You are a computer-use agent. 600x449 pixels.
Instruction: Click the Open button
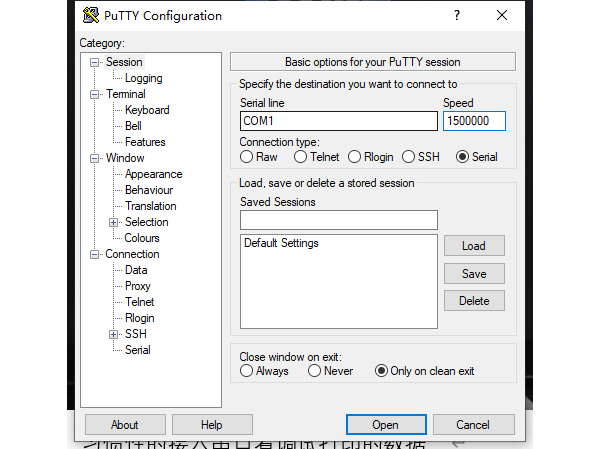[x=385, y=424]
